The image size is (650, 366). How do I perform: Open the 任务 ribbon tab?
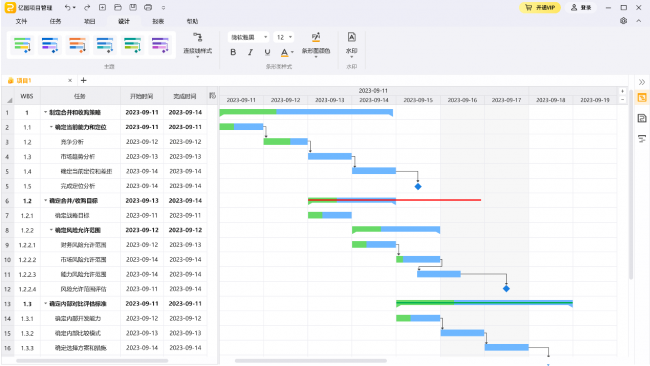pos(55,21)
